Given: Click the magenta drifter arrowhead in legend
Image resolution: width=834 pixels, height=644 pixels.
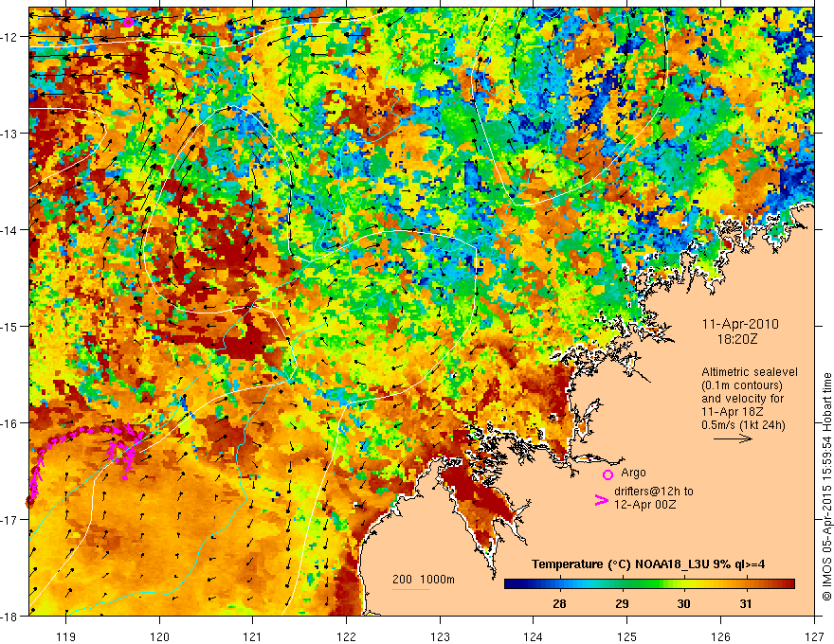Looking at the screenshot, I should click(x=602, y=500).
